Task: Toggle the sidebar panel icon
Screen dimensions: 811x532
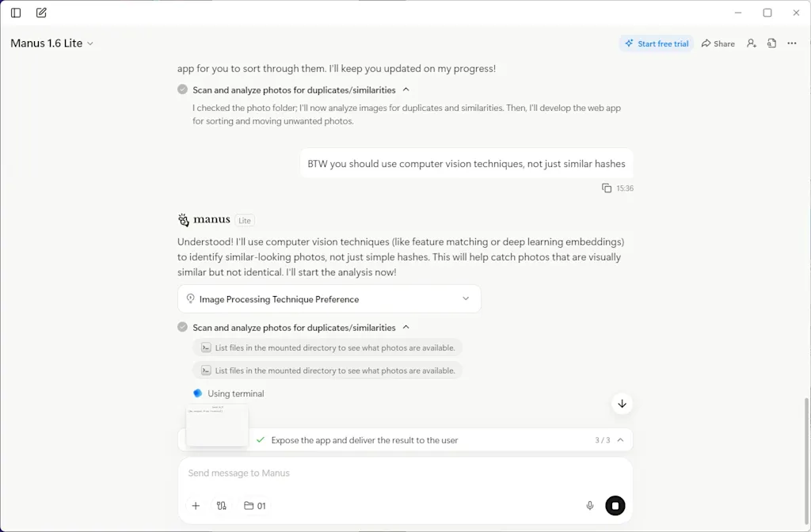Action: [16, 13]
